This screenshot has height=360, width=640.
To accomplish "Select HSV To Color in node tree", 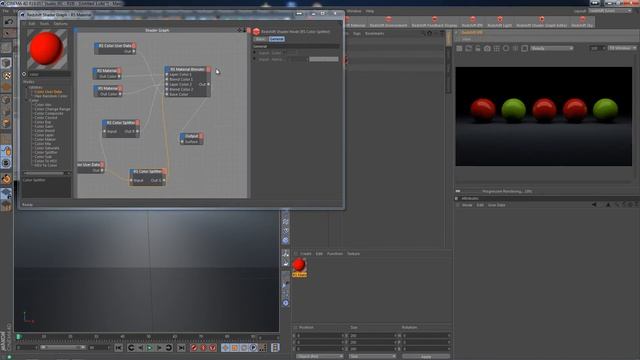I will point(46,165).
